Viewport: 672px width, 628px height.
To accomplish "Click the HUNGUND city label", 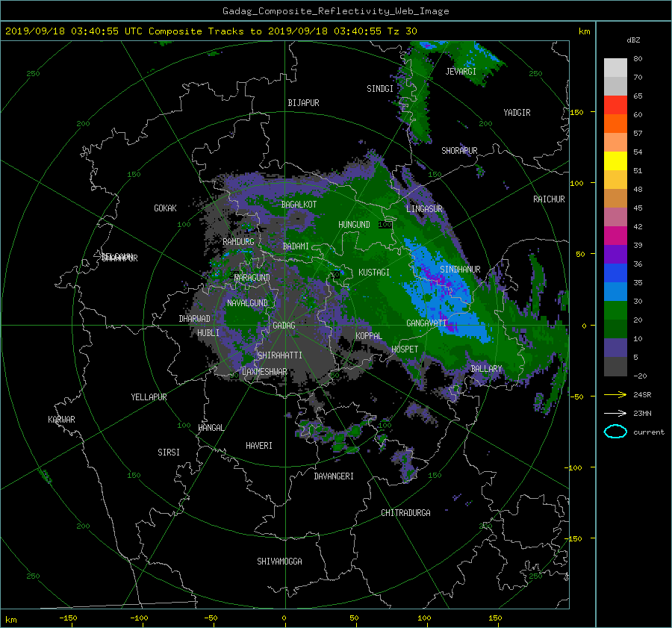I will (x=354, y=225).
